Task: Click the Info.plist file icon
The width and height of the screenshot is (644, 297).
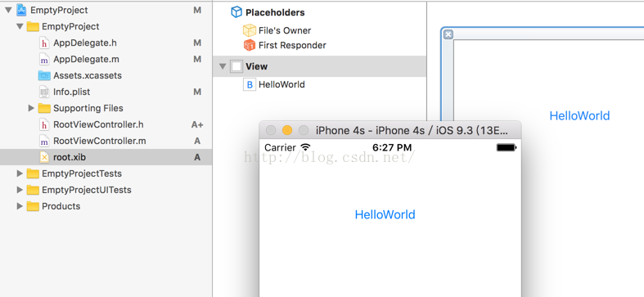Action: [44, 92]
